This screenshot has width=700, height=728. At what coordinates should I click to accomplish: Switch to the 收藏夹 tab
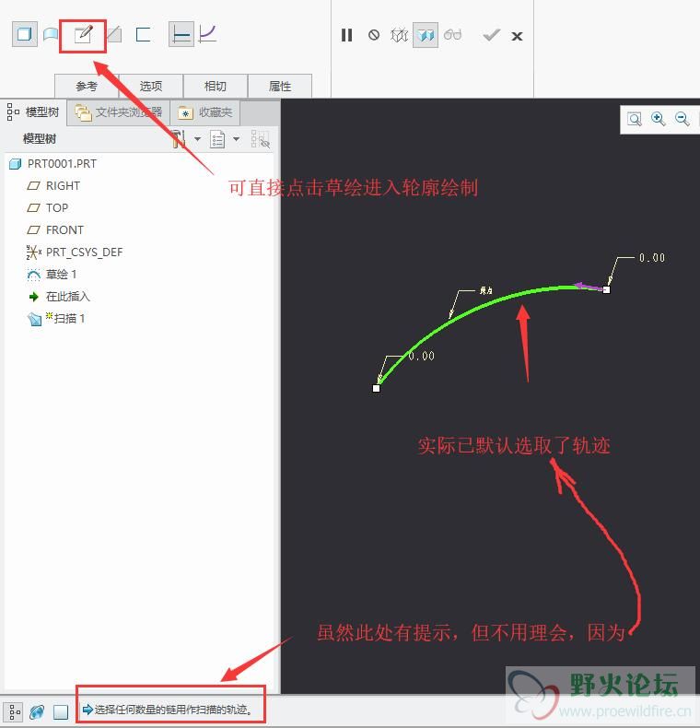(x=205, y=112)
